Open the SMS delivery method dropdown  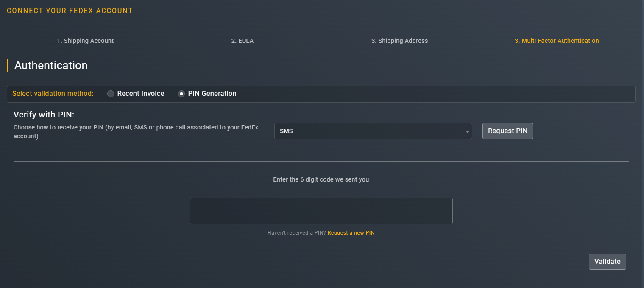pos(373,131)
